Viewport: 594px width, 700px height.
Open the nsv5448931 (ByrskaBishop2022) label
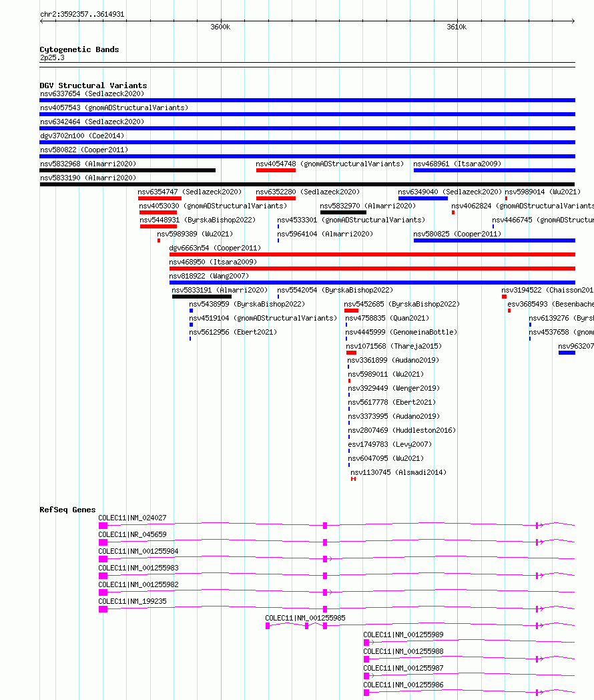(x=198, y=220)
